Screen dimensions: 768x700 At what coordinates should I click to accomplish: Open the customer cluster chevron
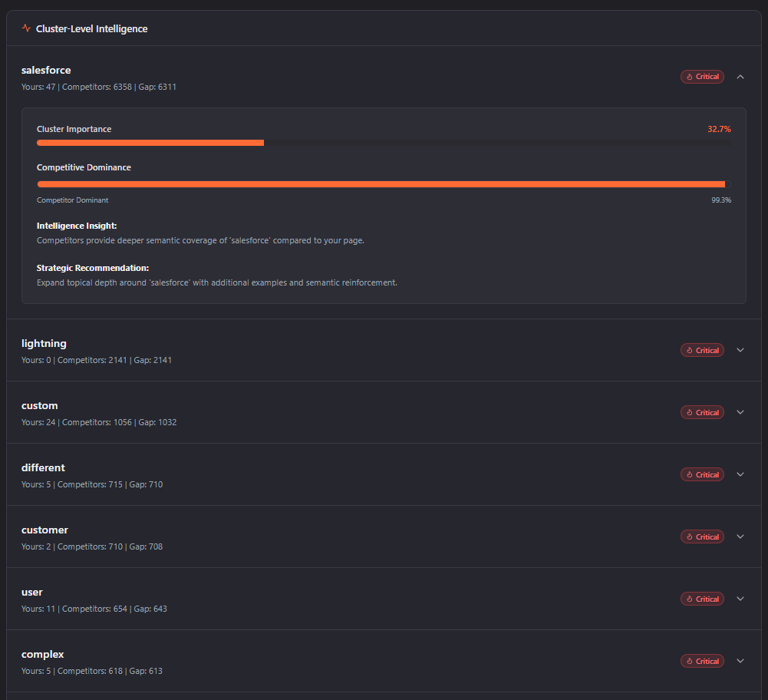pos(740,537)
